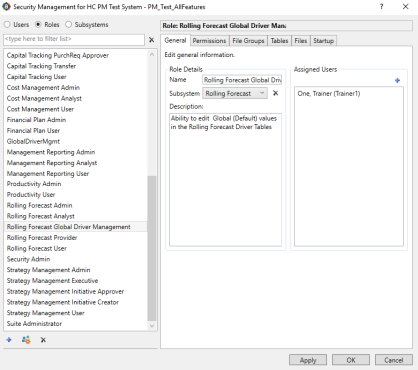Screen dimensions: 418x370
Task: Close the Security Management window
Action: (x=405, y=7)
